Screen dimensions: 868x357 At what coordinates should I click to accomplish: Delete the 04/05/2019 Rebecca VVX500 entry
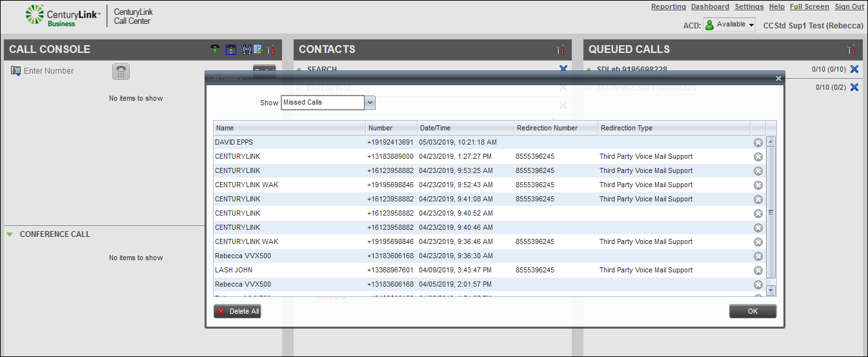pyautogui.click(x=758, y=285)
